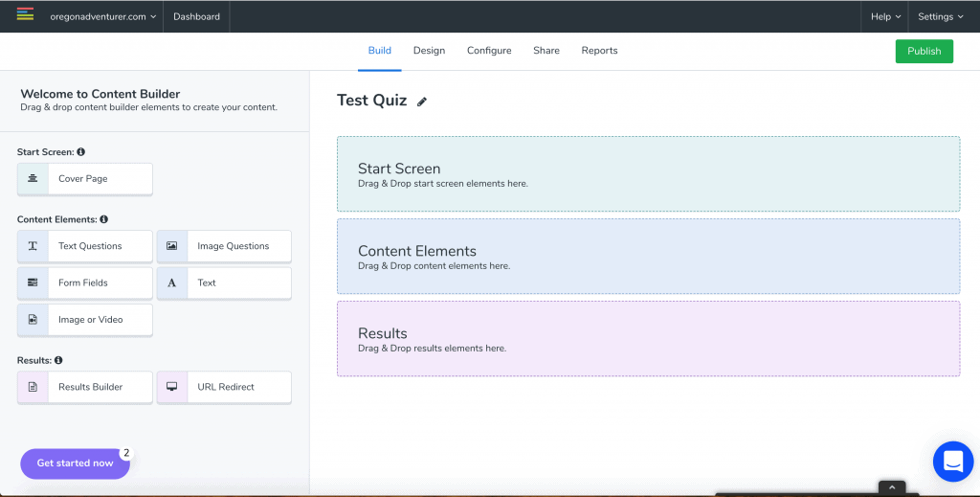Click the Start Screen drop zone

coord(648,173)
